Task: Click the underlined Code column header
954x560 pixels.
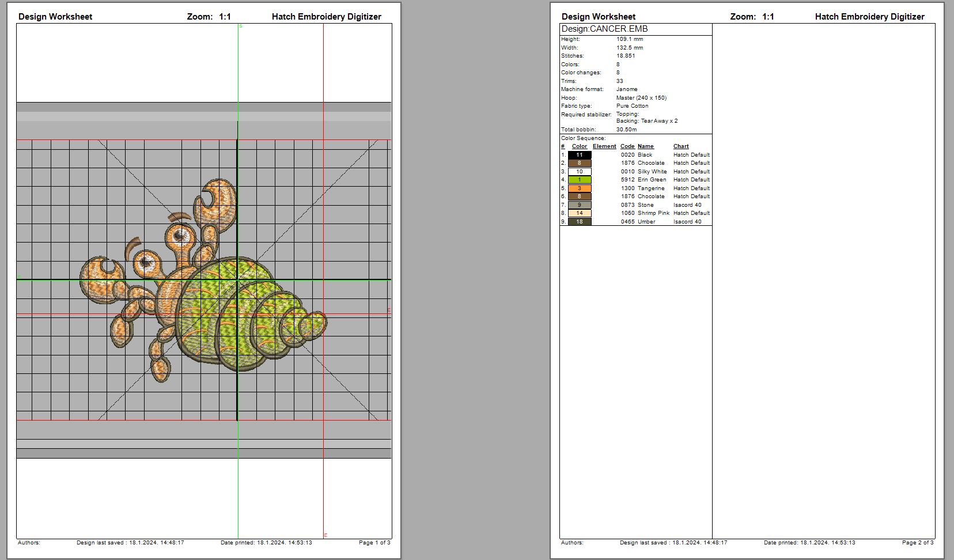Action: (627, 146)
